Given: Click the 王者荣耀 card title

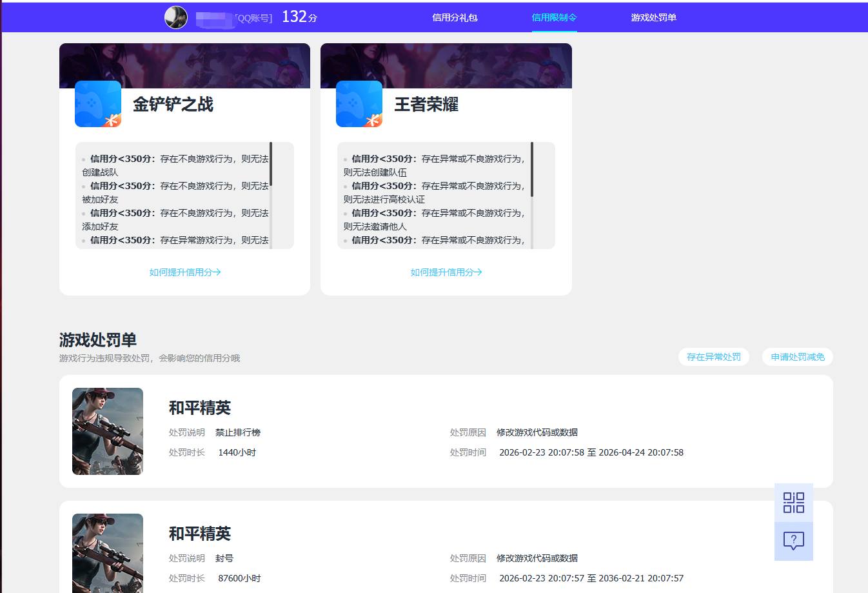Looking at the screenshot, I should tap(426, 105).
